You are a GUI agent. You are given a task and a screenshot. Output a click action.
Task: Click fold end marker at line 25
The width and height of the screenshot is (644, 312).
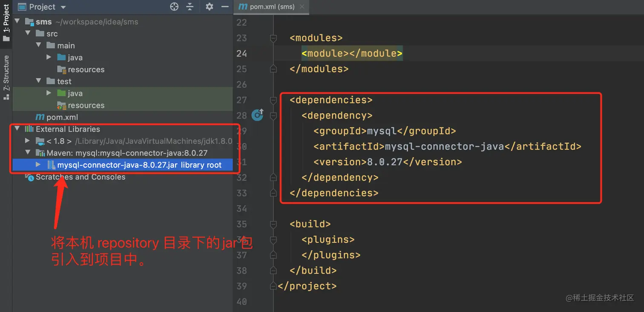pyautogui.click(x=273, y=69)
